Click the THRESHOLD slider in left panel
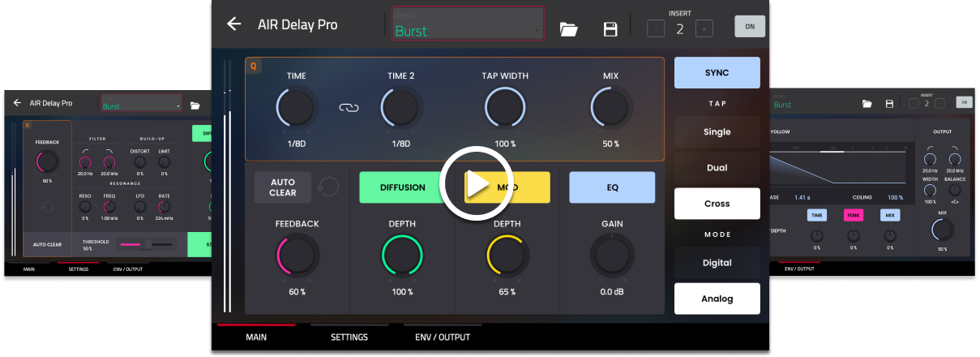 pyautogui.click(x=147, y=243)
